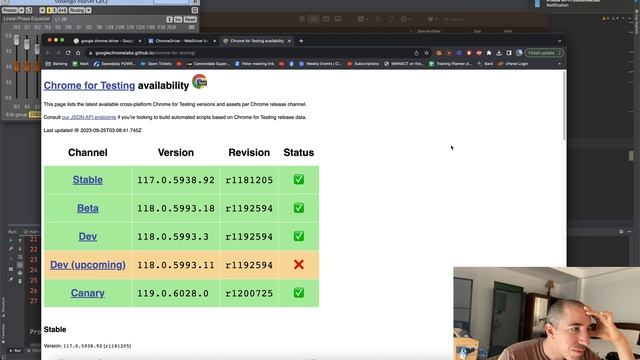640x360 pixels.
Task: Click the green checkmark in the Stable row
Action: tap(299, 180)
